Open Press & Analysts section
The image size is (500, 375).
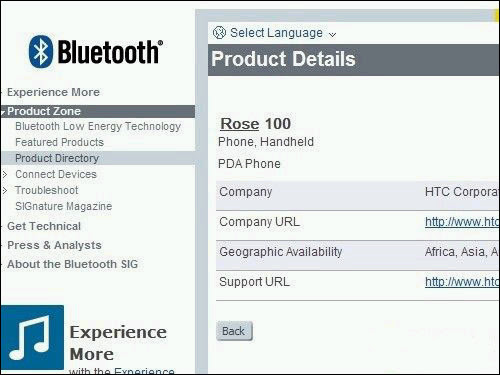point(54,245)
